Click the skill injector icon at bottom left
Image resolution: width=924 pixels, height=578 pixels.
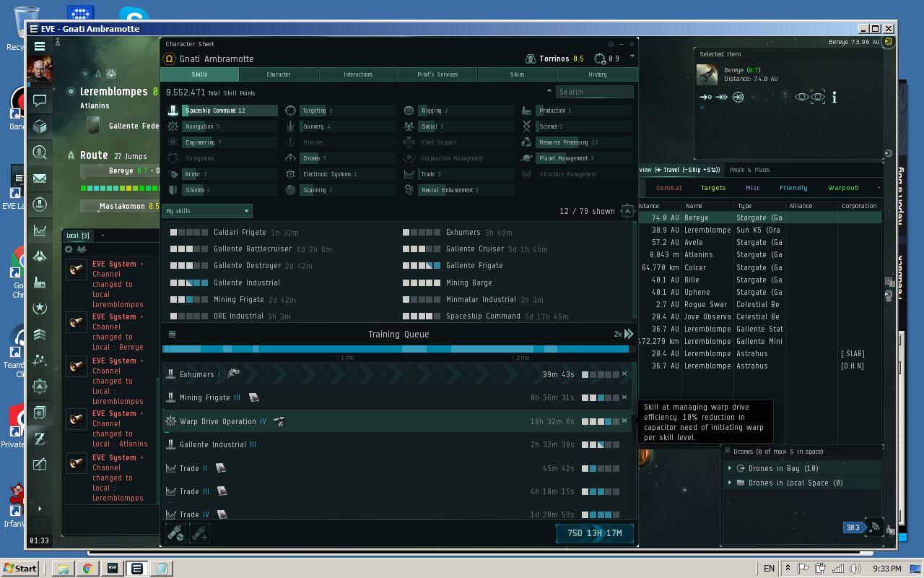[175, 533]
